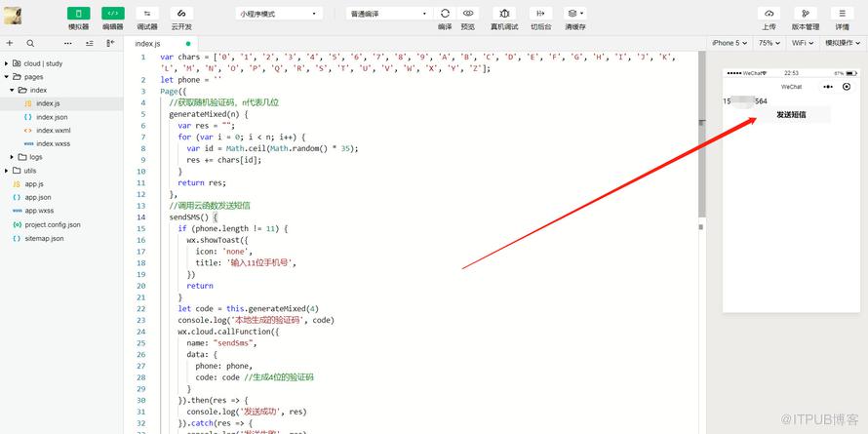Viewport: 868px width, 434px height.
Task: Toggle the 模拟器 simulator panel button
Action: pyautogui.click(x=79, y=14)
